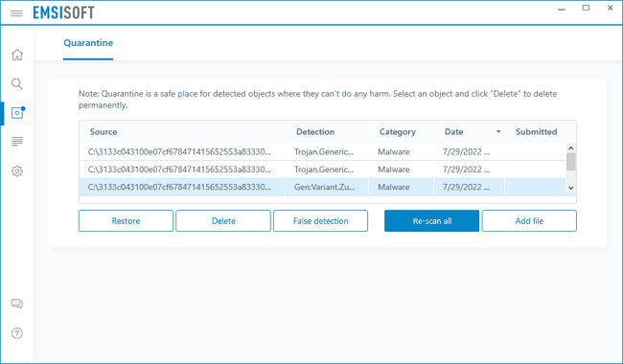Open the Scan magnifier icon
The height and width of the screenshot is (364, 623).
[x=16, y=83]
